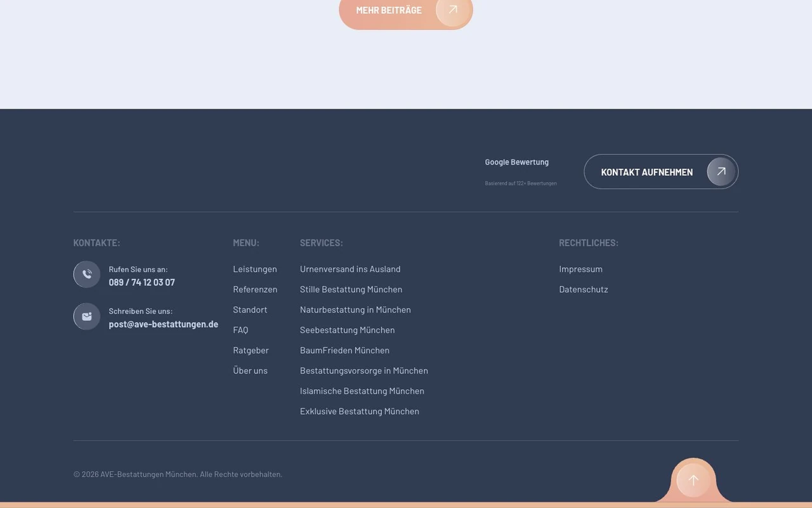Click the phone icon beside the phone number
The height and width of the screenshot is (508, 812).
tap(87, 274)
